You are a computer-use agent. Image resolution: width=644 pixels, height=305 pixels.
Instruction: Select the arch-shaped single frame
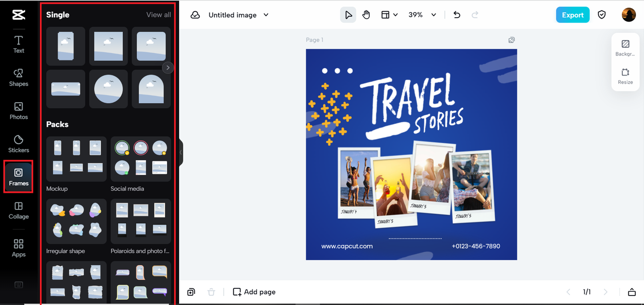click(151, 89)
